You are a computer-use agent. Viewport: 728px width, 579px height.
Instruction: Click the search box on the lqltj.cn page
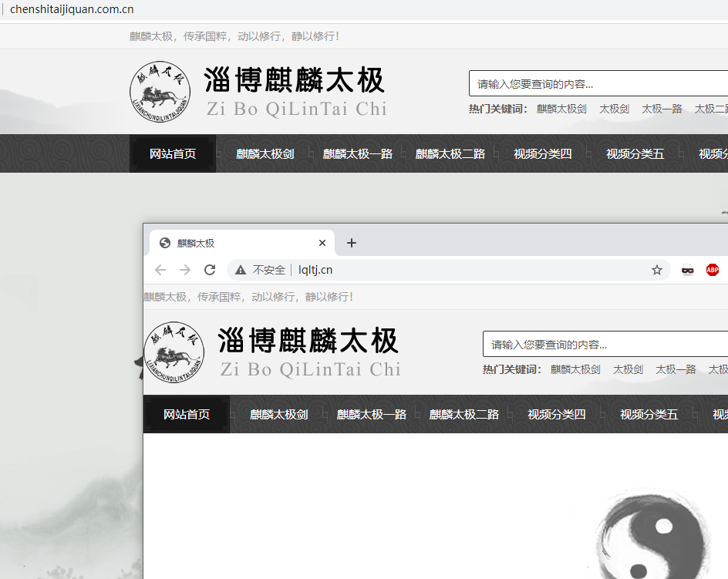pyautogui.click(x=605, y=345)
